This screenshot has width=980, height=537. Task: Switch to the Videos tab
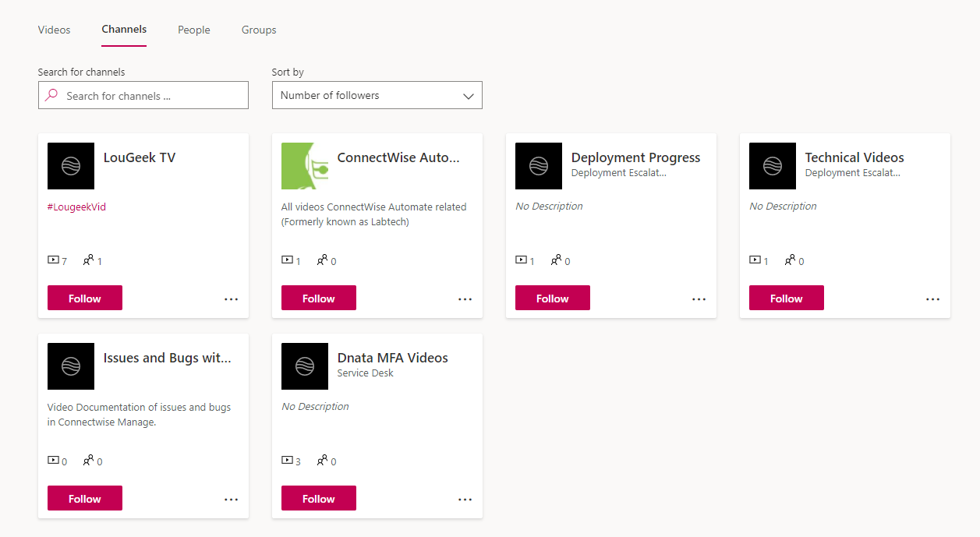(x=54, y=30)
